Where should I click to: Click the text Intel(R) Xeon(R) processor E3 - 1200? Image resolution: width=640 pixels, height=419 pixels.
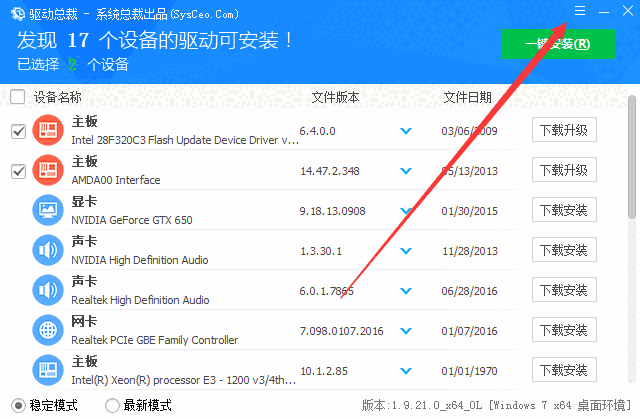184,380
